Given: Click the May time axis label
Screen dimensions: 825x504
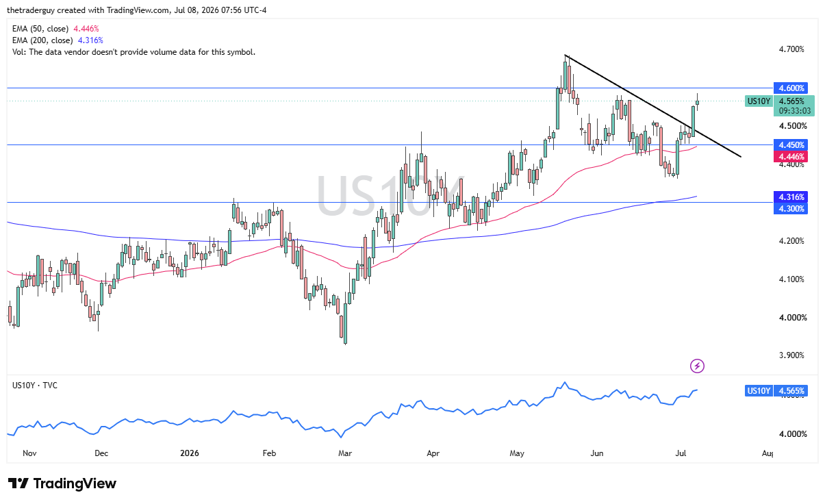Looking at the screenshot, I should coord(517,453).
